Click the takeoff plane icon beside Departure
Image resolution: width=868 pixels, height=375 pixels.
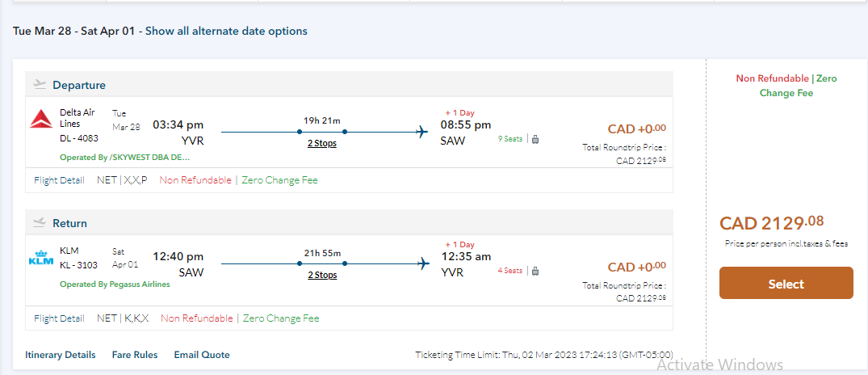point(40,85)
